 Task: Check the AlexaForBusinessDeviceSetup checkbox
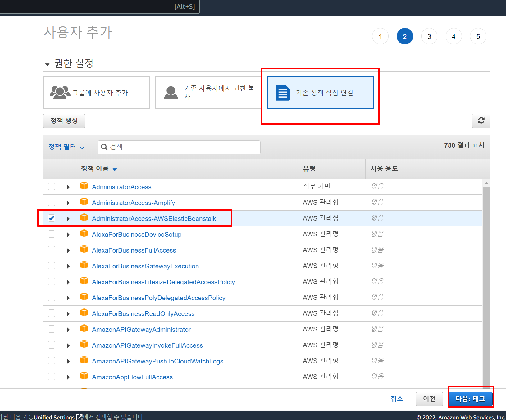(52, 234)
